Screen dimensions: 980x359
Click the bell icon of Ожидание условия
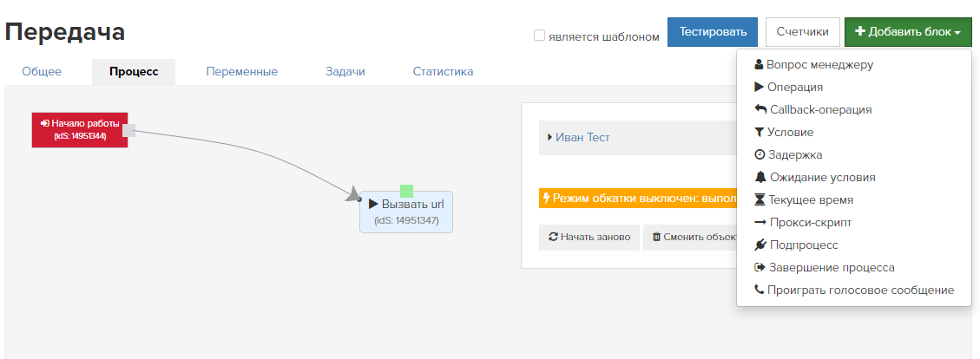click(760, 177)
